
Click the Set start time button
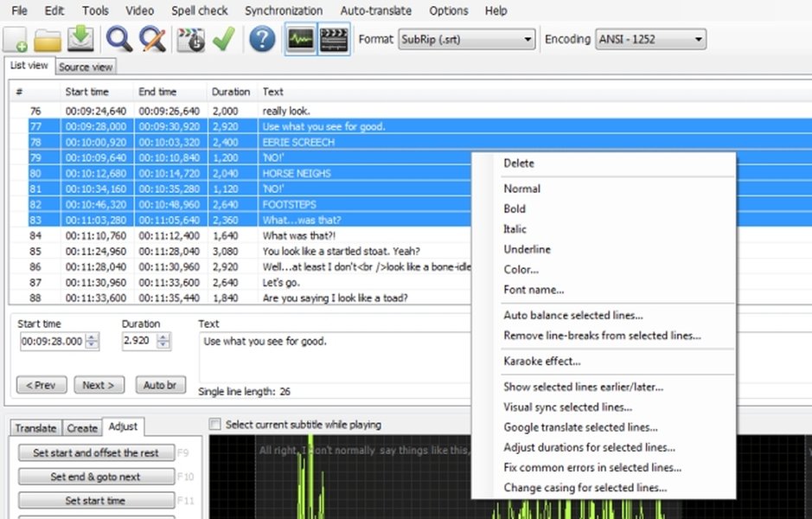(x=96, y=500)
